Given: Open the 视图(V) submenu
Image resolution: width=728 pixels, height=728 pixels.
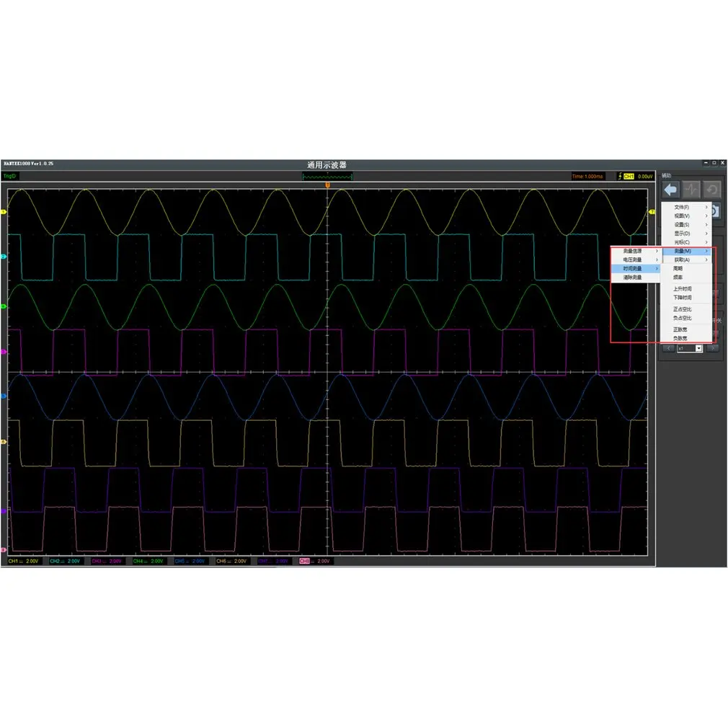Looking at the screenshot, I should point(687,216).
